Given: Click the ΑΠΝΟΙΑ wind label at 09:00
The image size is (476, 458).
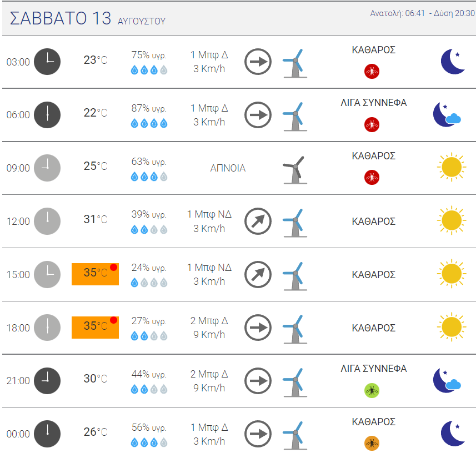Looking at the screenshot, I should (228, 168).
